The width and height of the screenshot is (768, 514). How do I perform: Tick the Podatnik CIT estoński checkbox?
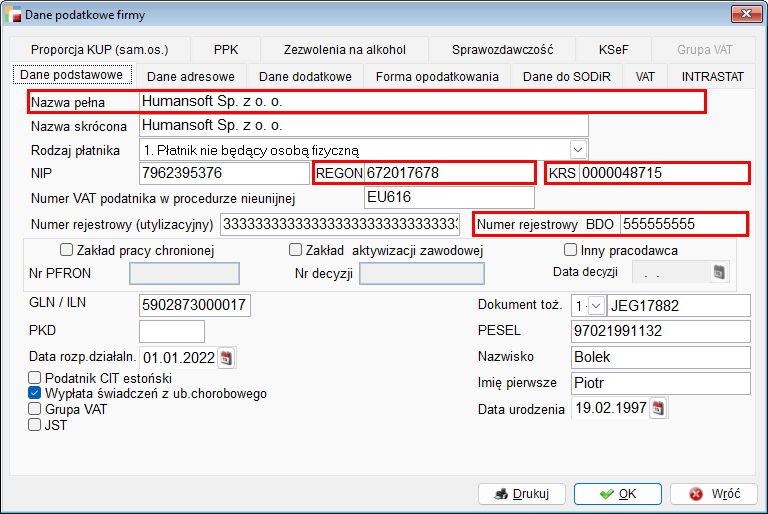point(35,379)
